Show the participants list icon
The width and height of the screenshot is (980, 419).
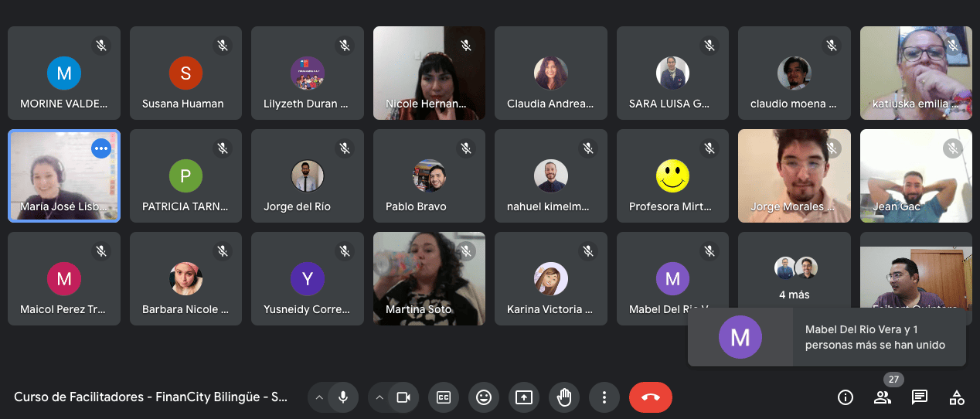point(883,397)
